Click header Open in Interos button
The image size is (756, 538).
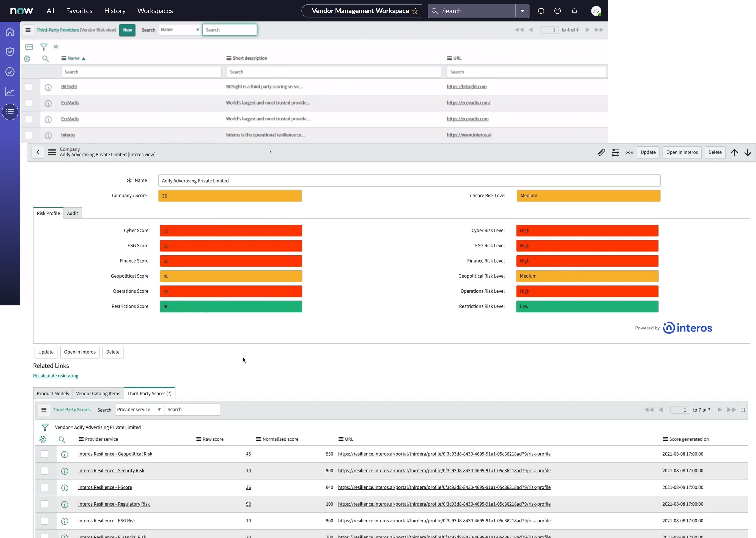tap(682, 152)
